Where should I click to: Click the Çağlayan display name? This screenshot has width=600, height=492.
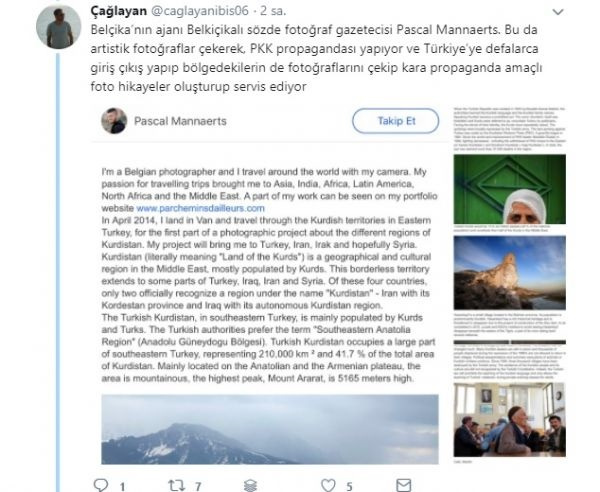point(119,11)
